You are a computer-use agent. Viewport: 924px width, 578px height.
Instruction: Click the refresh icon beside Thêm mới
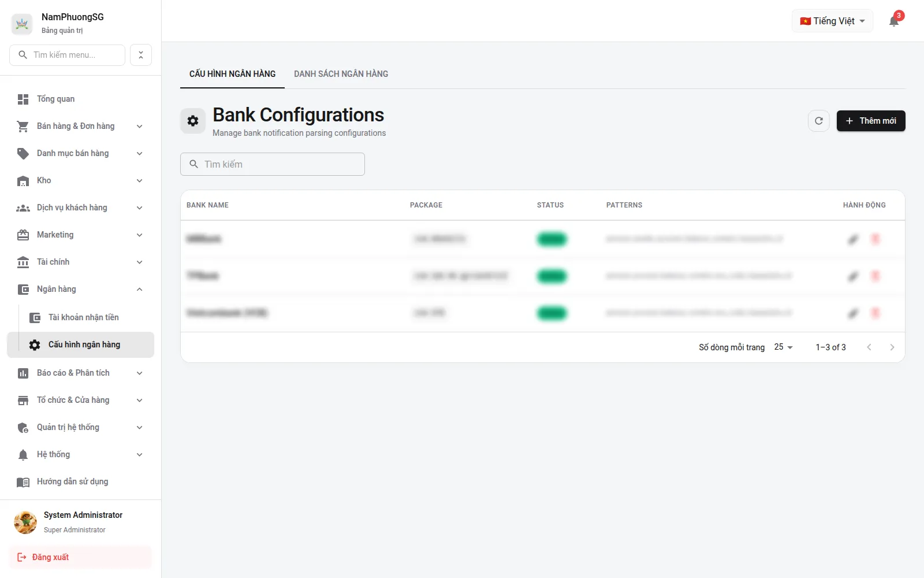tap(819, 121)
